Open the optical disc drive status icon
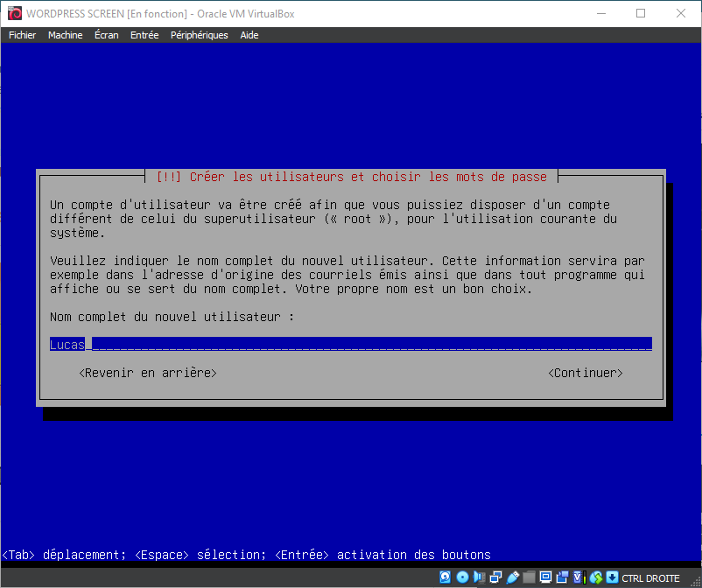702x588 pixels. point(462,577)
